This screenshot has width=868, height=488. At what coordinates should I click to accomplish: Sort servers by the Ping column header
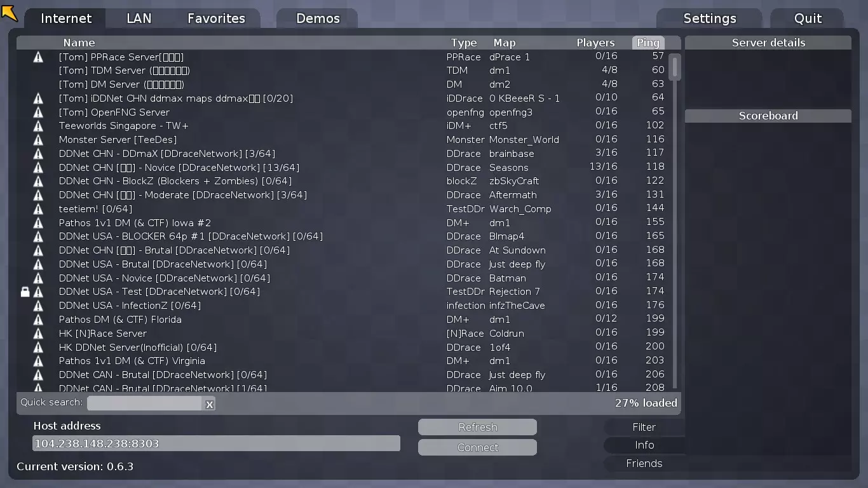tap(648, 43)
